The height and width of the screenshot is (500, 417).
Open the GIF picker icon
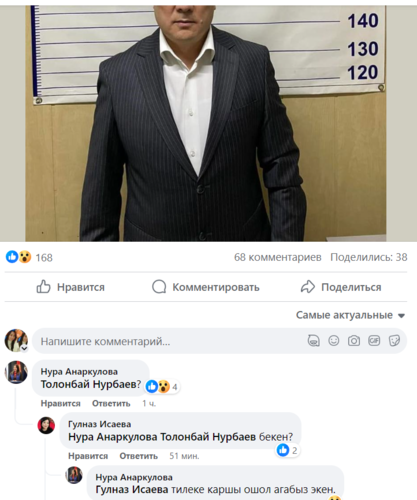pos(374,341)
